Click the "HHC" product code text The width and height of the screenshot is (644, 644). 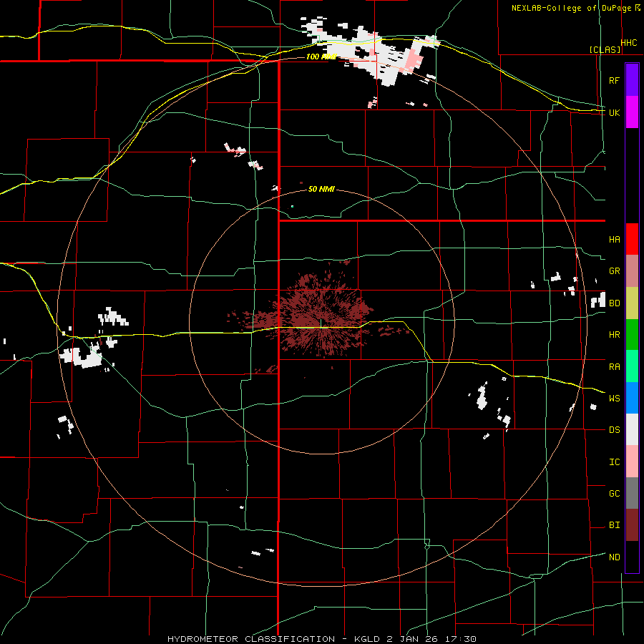pos(629,43)
